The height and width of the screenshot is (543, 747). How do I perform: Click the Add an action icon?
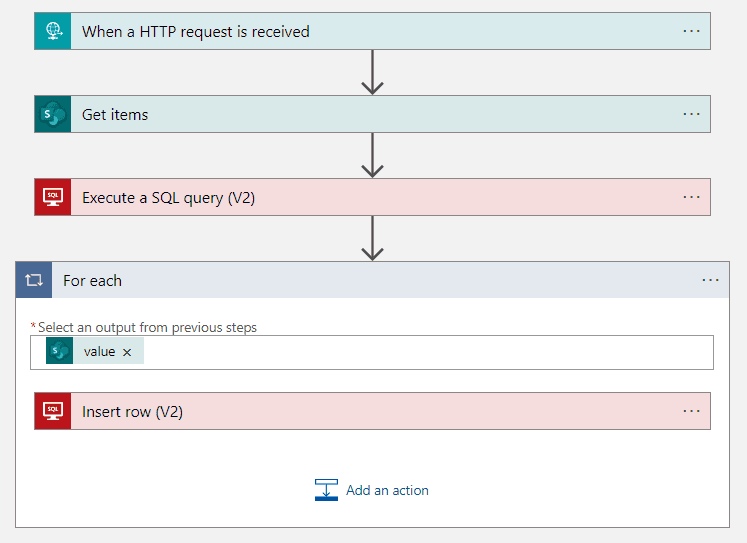coord(326,490)
